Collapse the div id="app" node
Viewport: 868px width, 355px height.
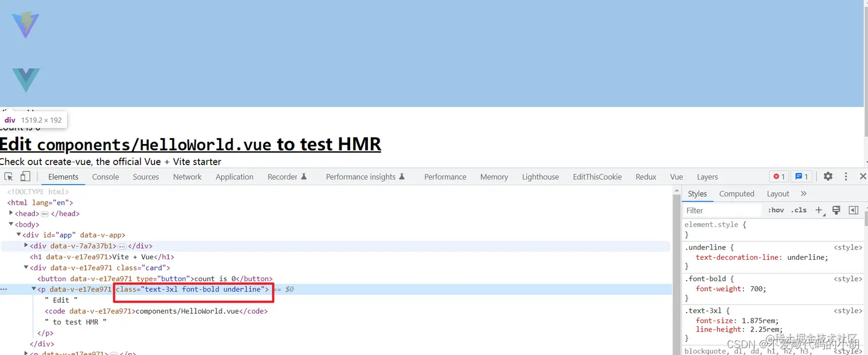pyautogui.click(x=18, y=235)
